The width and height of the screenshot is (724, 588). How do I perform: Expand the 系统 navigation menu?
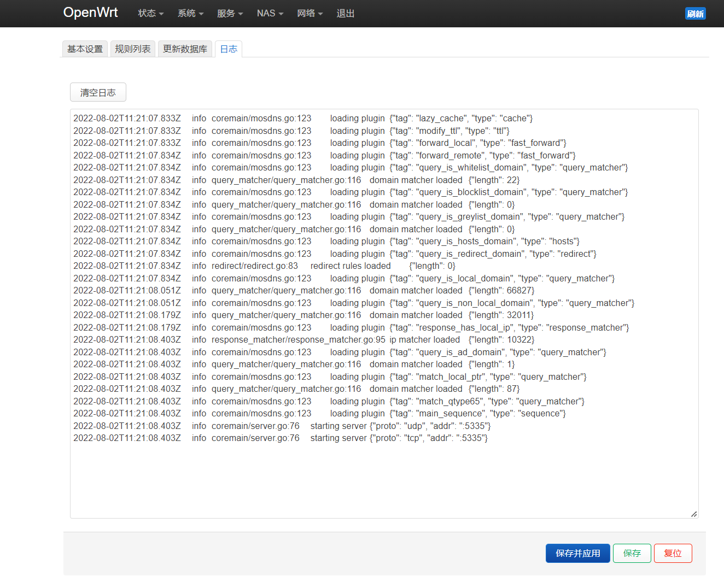pos(190,13)
